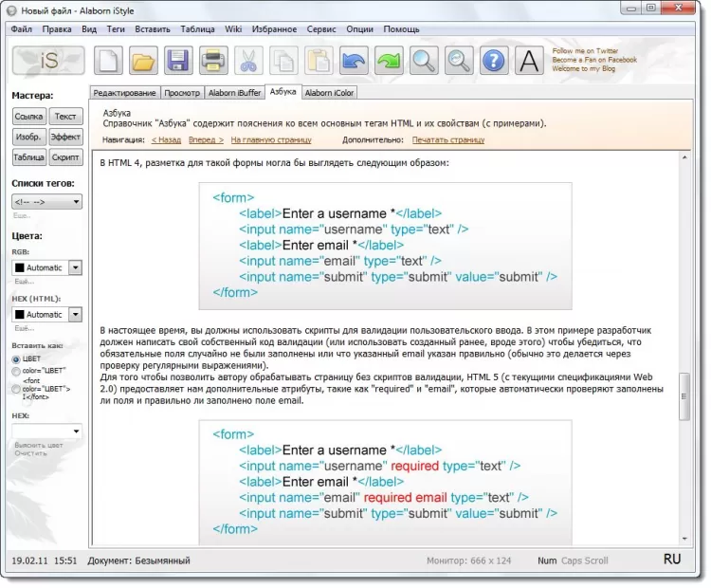Launch the Скрипт wizard
This screenshot has width=711, height=588.
click(65, 157)
